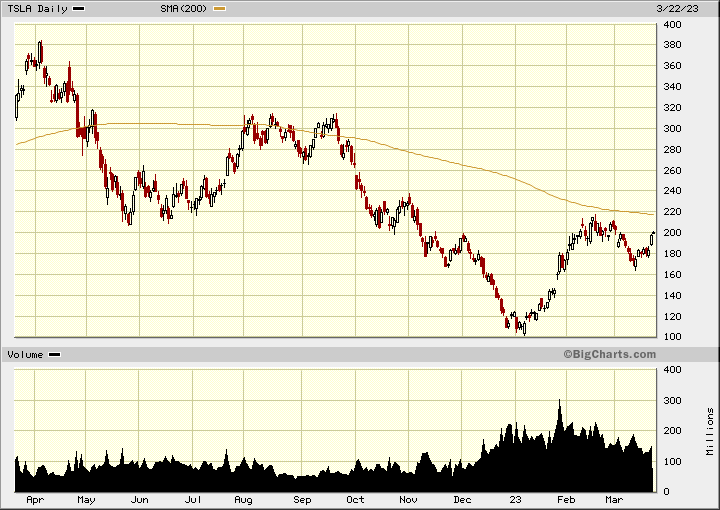Click the Volume panel label
Screen dimensions: 720x510
pos(25,354)
